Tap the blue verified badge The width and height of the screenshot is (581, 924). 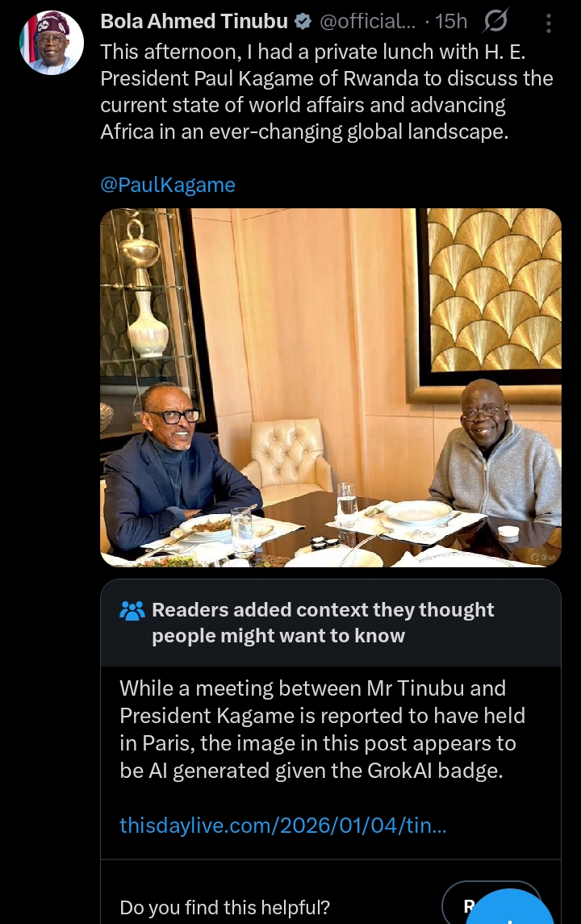coord(303,22)
